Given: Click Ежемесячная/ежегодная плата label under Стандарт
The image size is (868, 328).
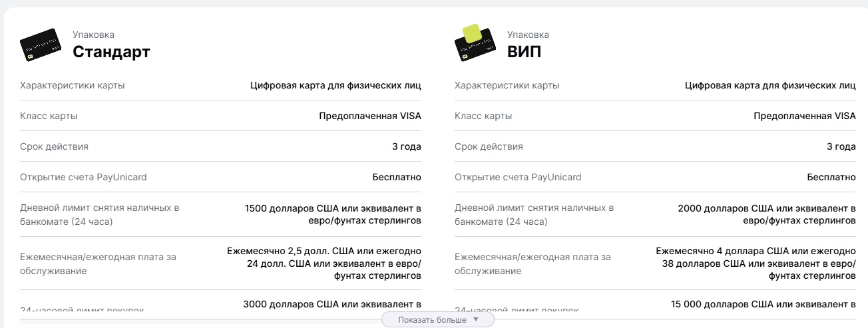Looking at the screenshot, I should [x=98, y=263].
